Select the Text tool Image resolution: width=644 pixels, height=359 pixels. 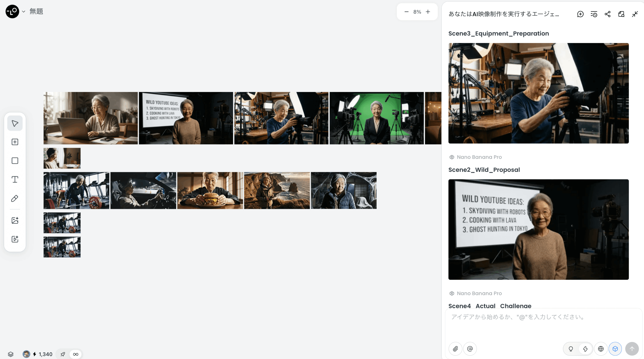[x=15, y=179]
